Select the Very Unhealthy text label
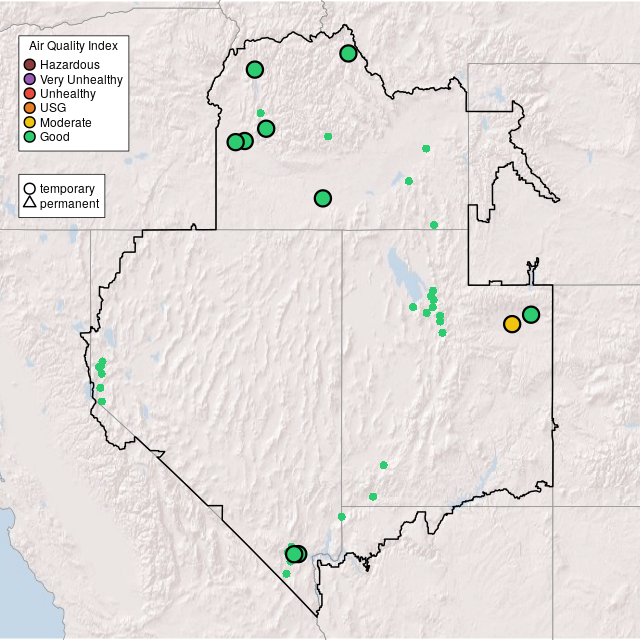Image resolution: width=640 pixels, height=640 pixels. pos(81,79)
